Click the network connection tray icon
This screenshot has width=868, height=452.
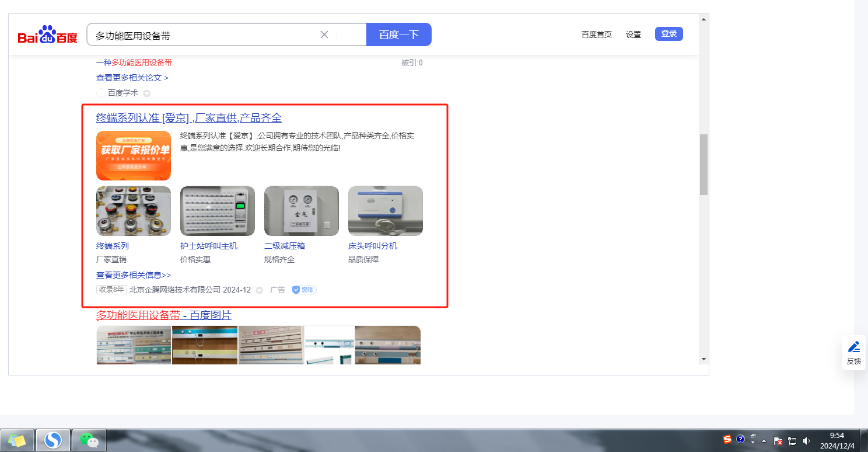tap(792, 441)
